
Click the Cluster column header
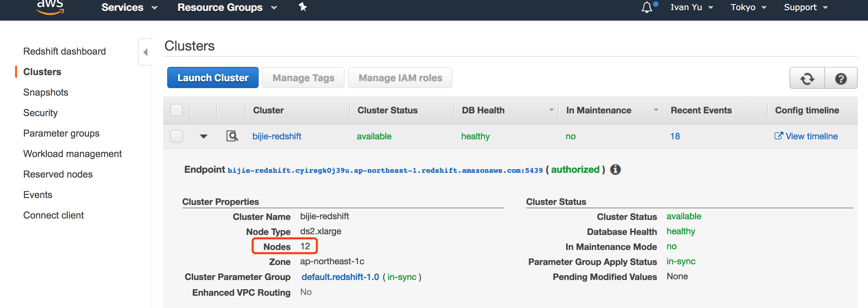[x=269, y=110]
